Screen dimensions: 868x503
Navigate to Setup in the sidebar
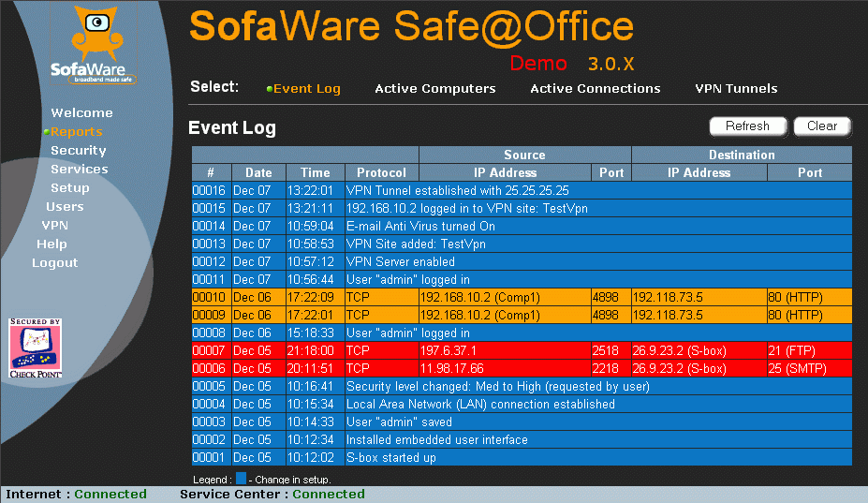(x=70, y=188)
